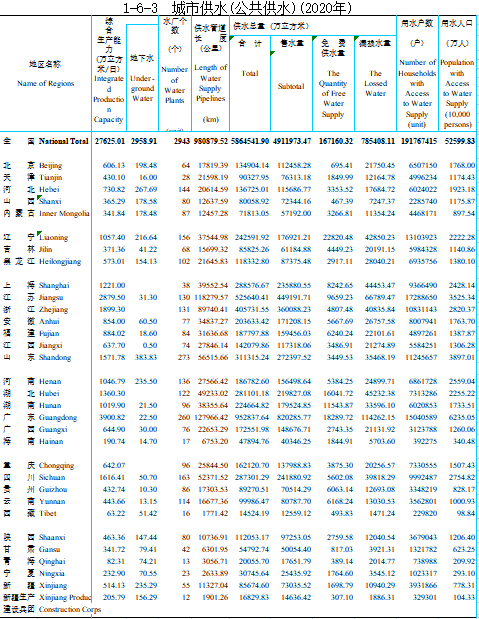The width and height of the screenshot is (479, 619).
Task: Select Beijing capacity value 606.13
Action: 114,165
